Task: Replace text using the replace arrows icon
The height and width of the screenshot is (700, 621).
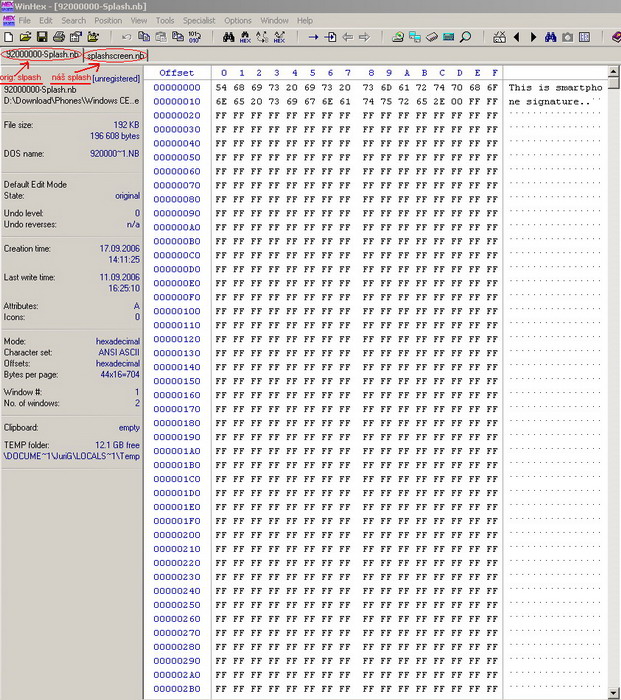Action: pos(262,37)
